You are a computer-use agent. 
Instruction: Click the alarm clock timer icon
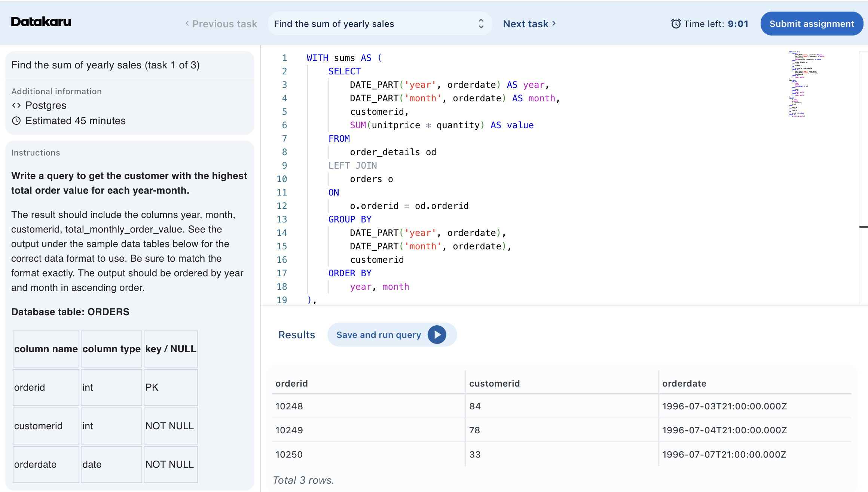pyautogui.click(x=676, y=24)
